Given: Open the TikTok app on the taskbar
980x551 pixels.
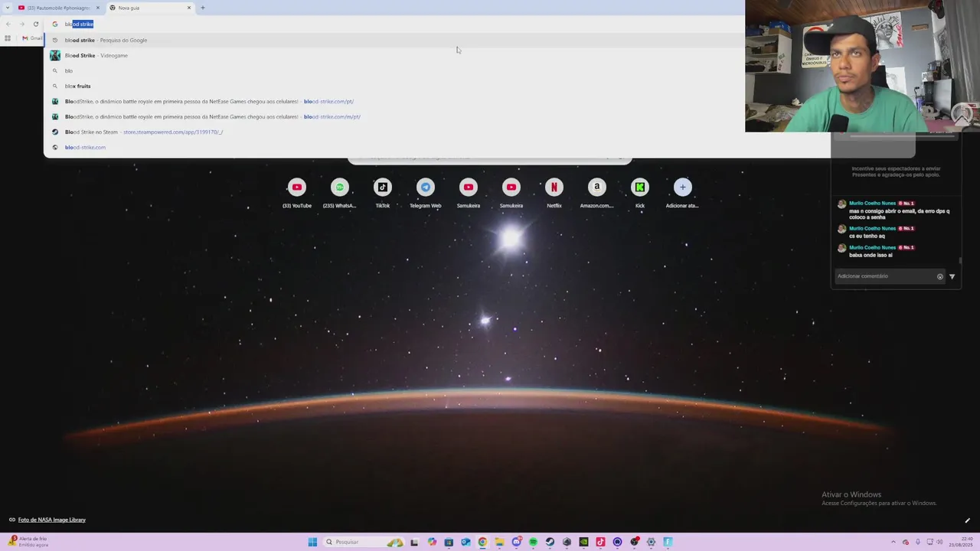Looking at the screenshot, I should 600,542.
